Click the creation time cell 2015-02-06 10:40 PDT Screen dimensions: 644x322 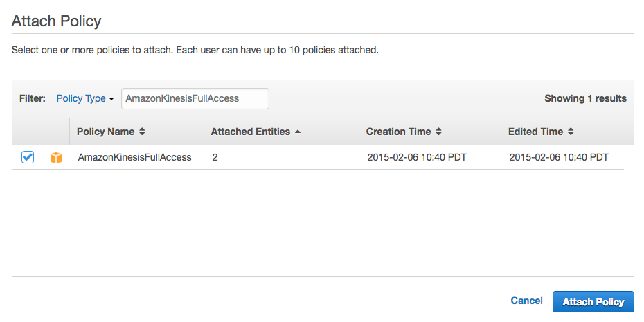[416, 157]
